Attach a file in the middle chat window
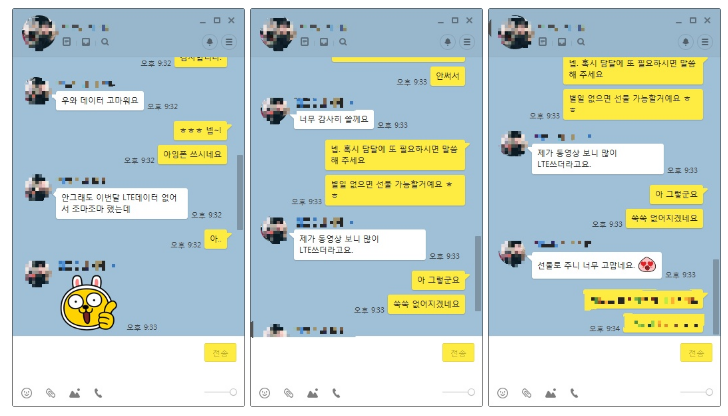The width and height of the screenshot is (728, 416). click(288, 393)
